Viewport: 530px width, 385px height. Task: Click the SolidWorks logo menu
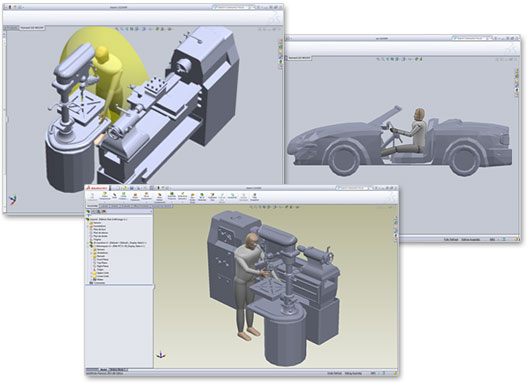(x=96, y=188)
